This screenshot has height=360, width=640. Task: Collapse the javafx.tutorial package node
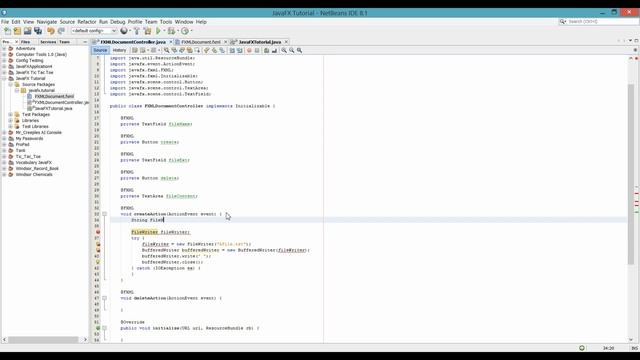tap(17, 90)
